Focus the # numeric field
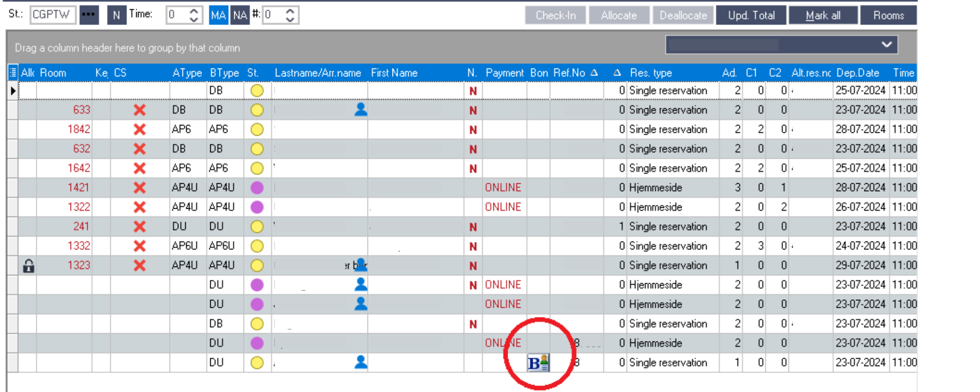The image size is (980, 392). pos(273,15)
